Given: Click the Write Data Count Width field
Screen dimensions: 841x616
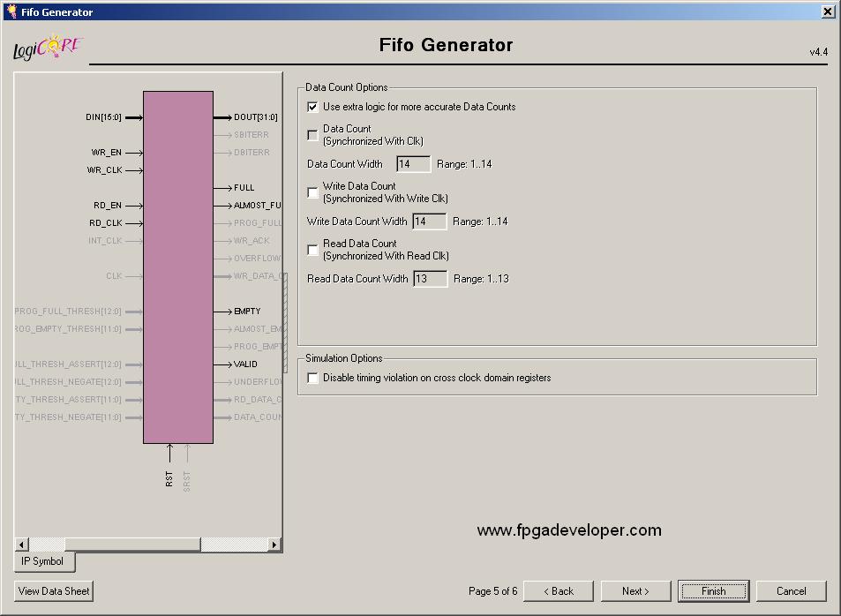Looking at the screenshot, I should click(x=429, y=222).
